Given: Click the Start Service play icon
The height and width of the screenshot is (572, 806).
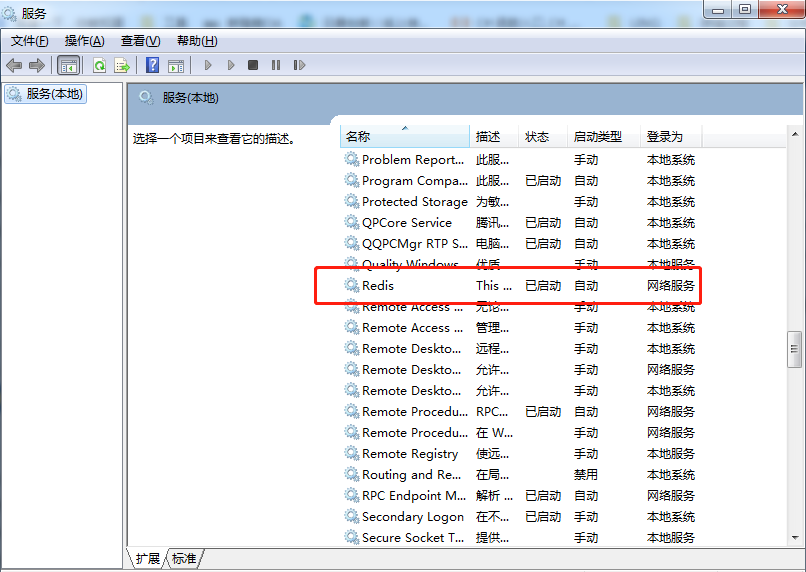Looking at the screenshot, I should point(208,65).
